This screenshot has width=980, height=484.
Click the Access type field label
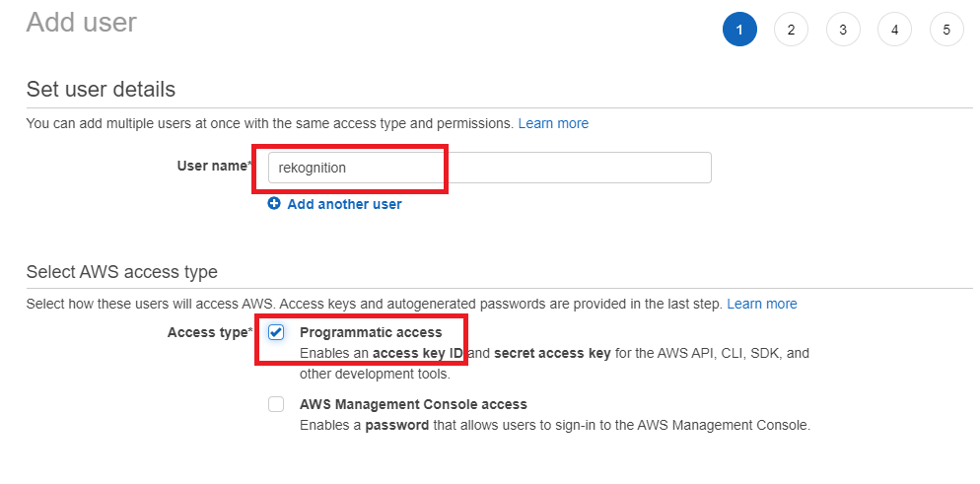[x=209, y=332]
